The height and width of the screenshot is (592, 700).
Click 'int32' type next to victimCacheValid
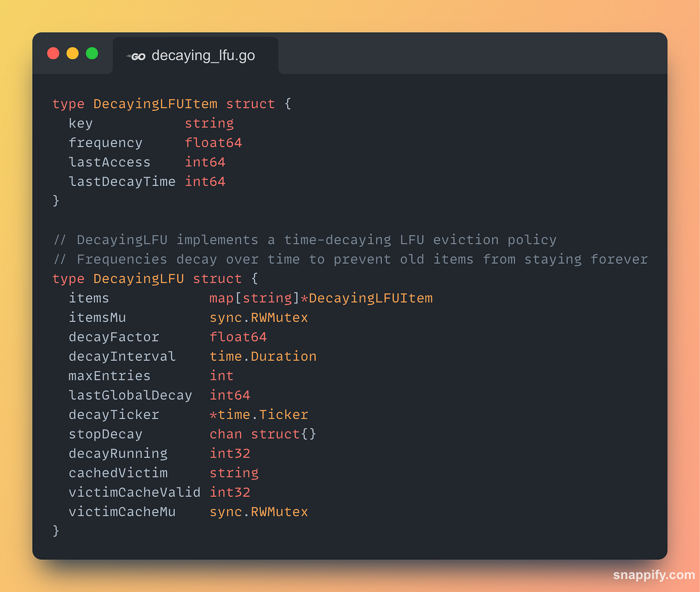230,492
